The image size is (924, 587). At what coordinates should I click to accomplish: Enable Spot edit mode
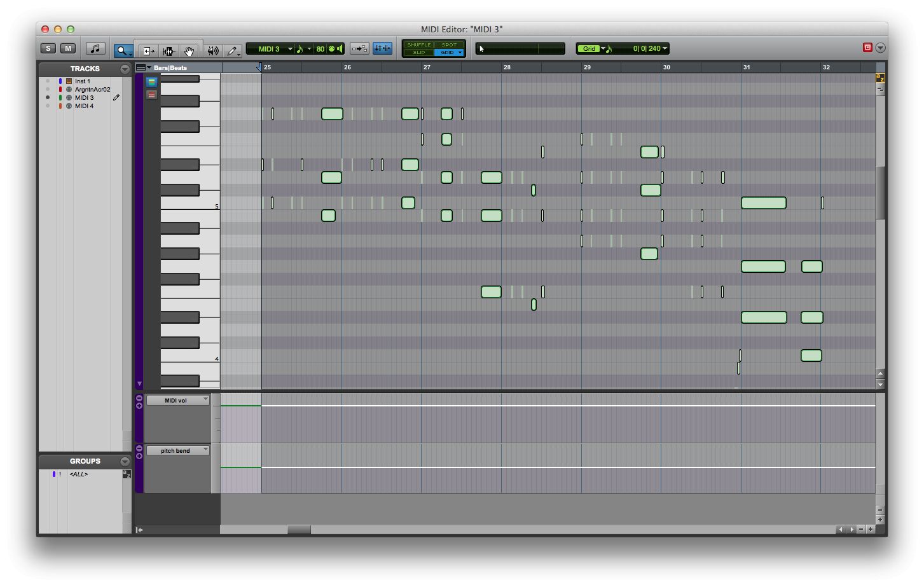click(449, 45)
